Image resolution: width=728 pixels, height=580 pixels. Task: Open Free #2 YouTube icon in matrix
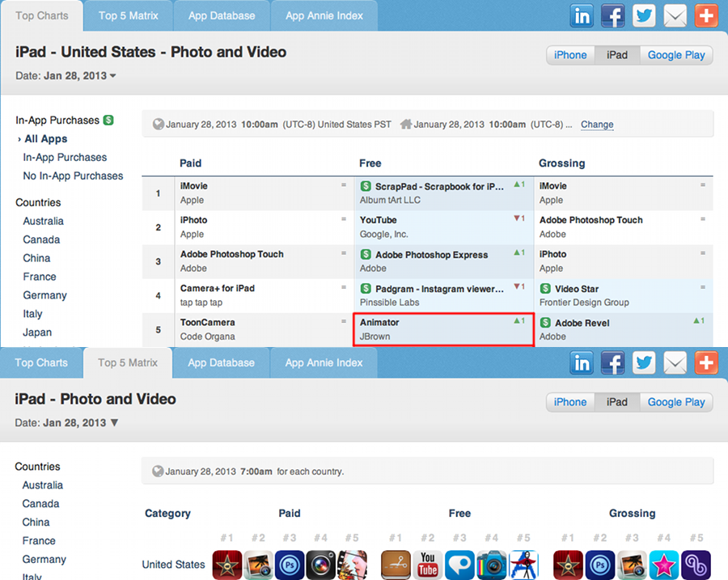428,565
